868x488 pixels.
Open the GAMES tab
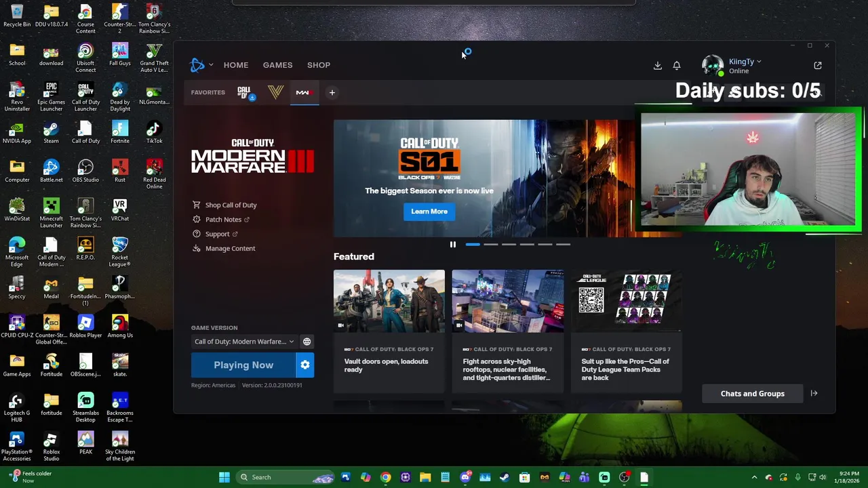tap(277, 65)
